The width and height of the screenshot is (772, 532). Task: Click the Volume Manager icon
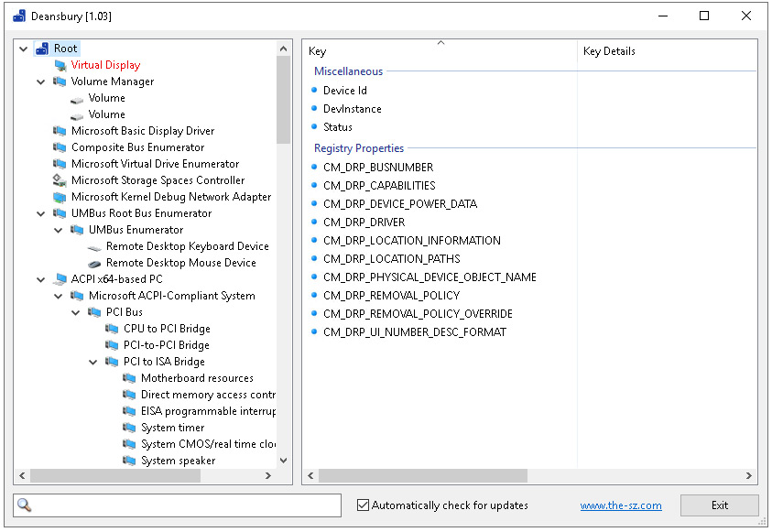pyautogui.click(x=60, y=81)
